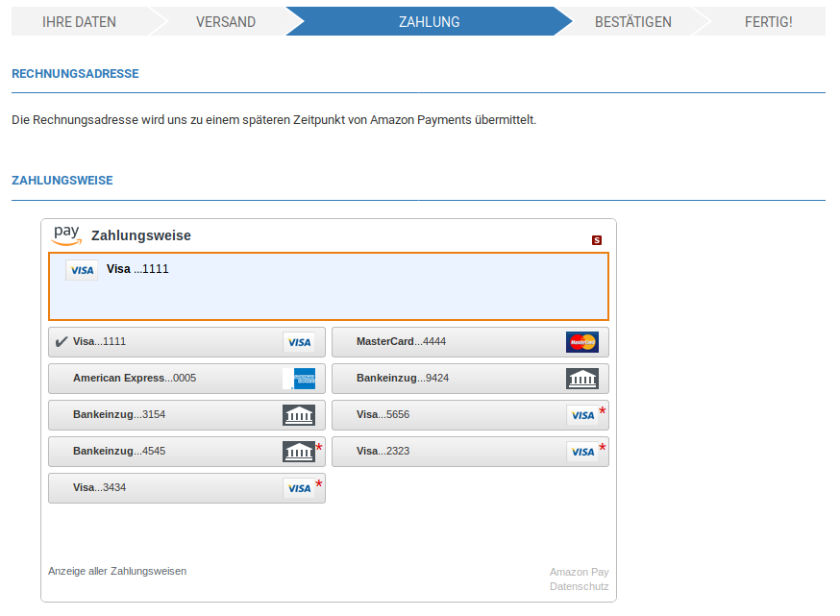Open the Datenschutz link
840x616 pixels.
[x=579, y=586]
